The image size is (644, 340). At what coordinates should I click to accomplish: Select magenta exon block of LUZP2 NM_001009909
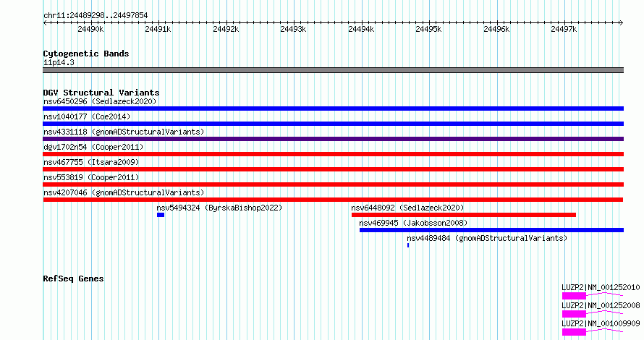(x=574, y=332)
